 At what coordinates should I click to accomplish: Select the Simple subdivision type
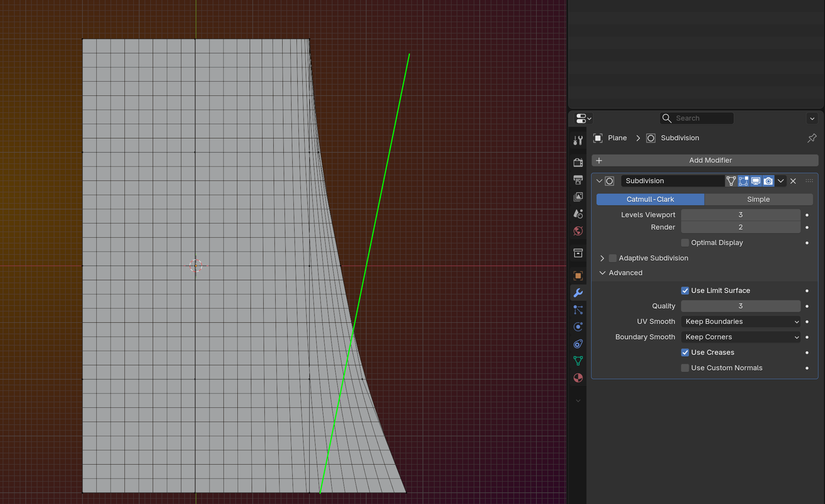click(758, 200)
